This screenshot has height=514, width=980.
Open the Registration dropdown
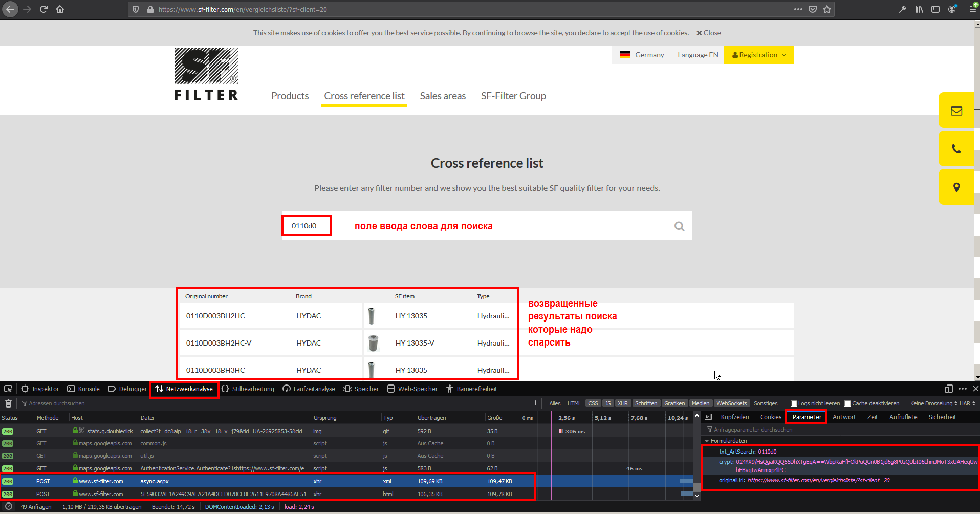759,55
